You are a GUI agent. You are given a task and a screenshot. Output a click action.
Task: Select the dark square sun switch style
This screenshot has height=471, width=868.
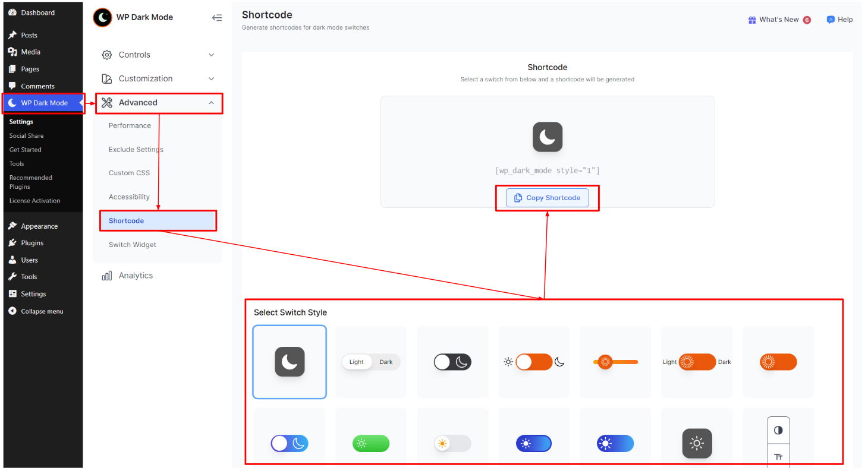pyautogui.click(x=697, y=443)
